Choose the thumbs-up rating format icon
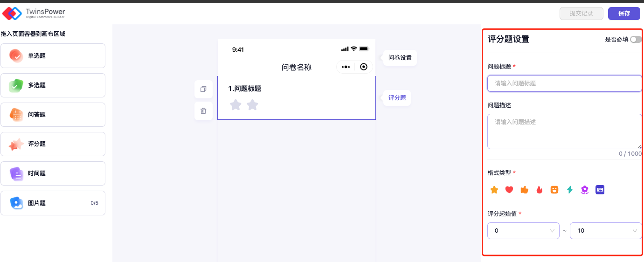644x262 pixels. coord(524,190)
